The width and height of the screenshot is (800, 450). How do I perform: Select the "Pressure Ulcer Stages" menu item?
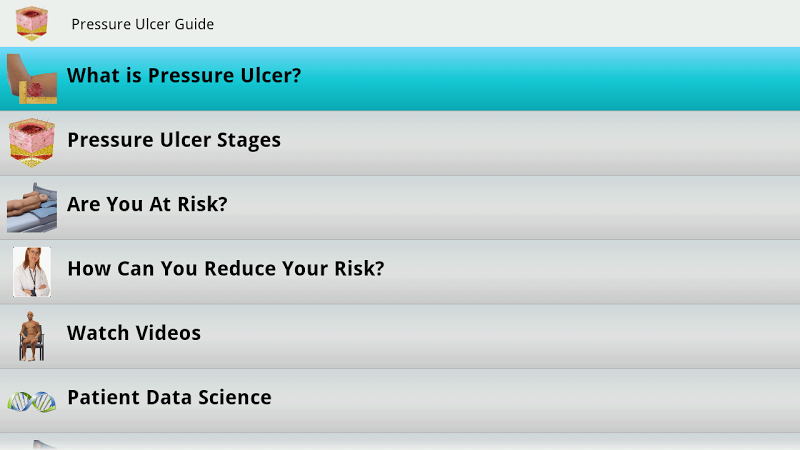174,140
